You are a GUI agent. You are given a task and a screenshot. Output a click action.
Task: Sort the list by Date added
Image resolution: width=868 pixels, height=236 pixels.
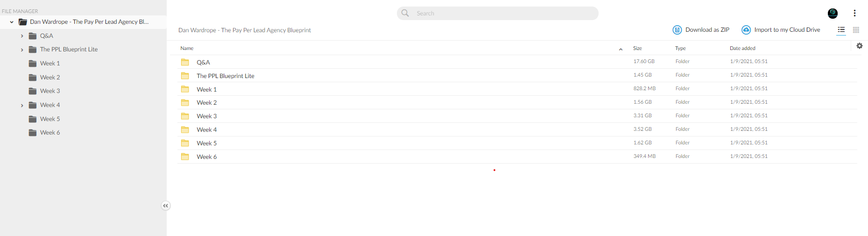[742, 48]
